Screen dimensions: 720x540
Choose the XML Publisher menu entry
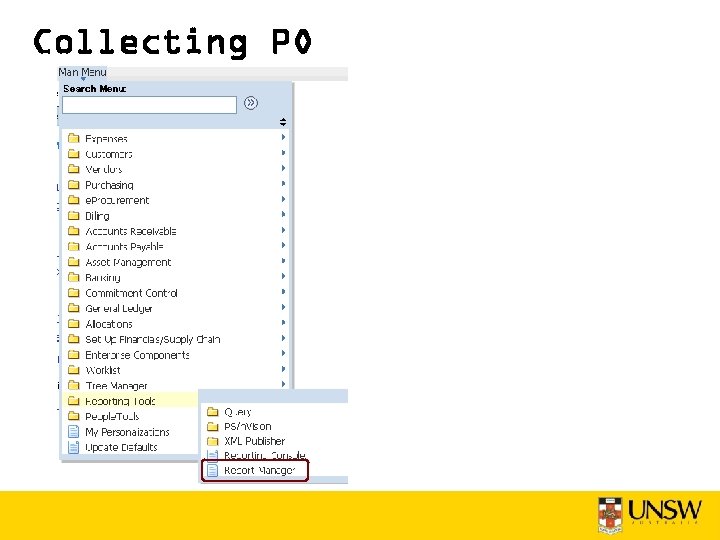click(254, 441)
